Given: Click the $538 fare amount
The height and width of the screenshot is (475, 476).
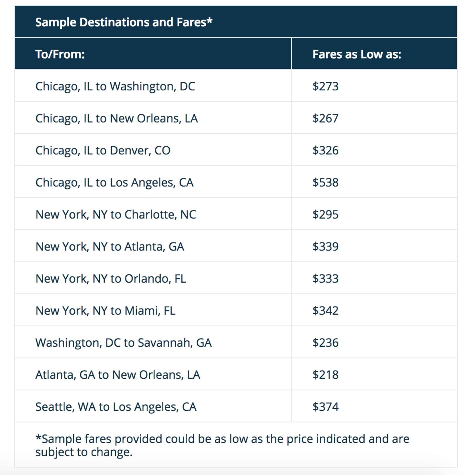Looking at the screenshot, I should click(325, 183).
